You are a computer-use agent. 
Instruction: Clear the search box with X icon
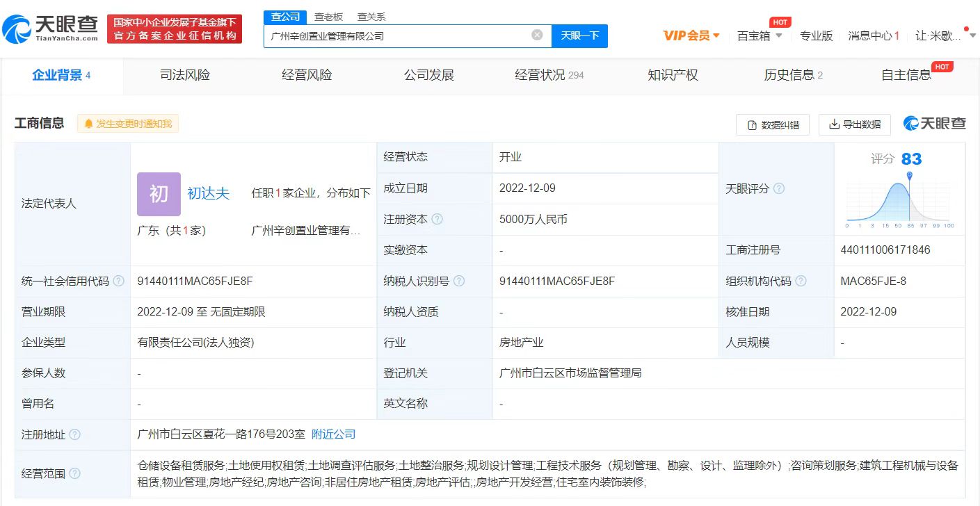[x=537, y=35]
